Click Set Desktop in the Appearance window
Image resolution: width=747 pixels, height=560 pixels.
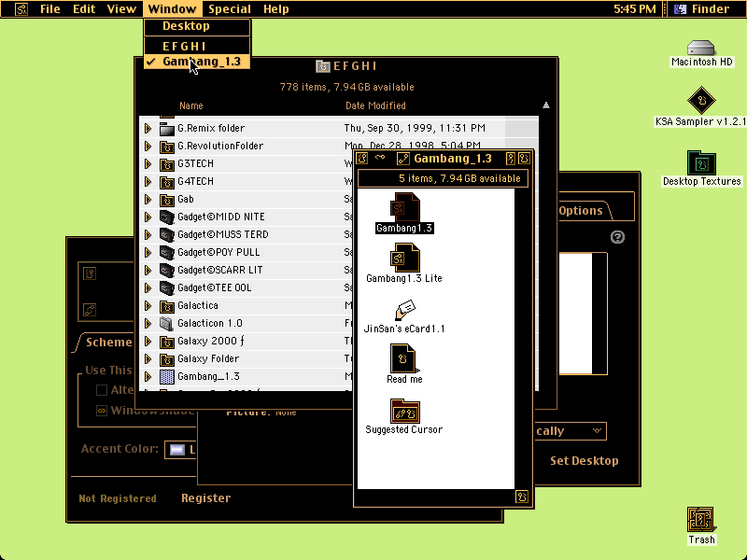585,460
